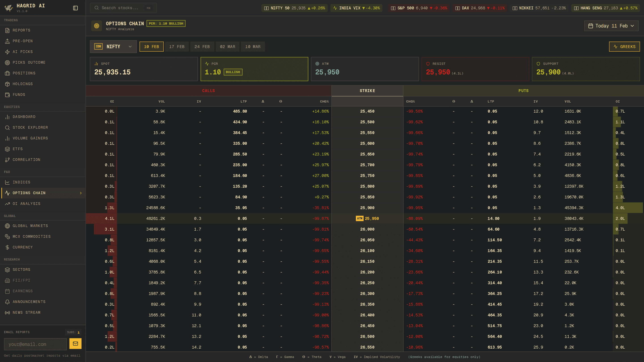Expand Options Chain sidebar chevron

tap(81, 193)
